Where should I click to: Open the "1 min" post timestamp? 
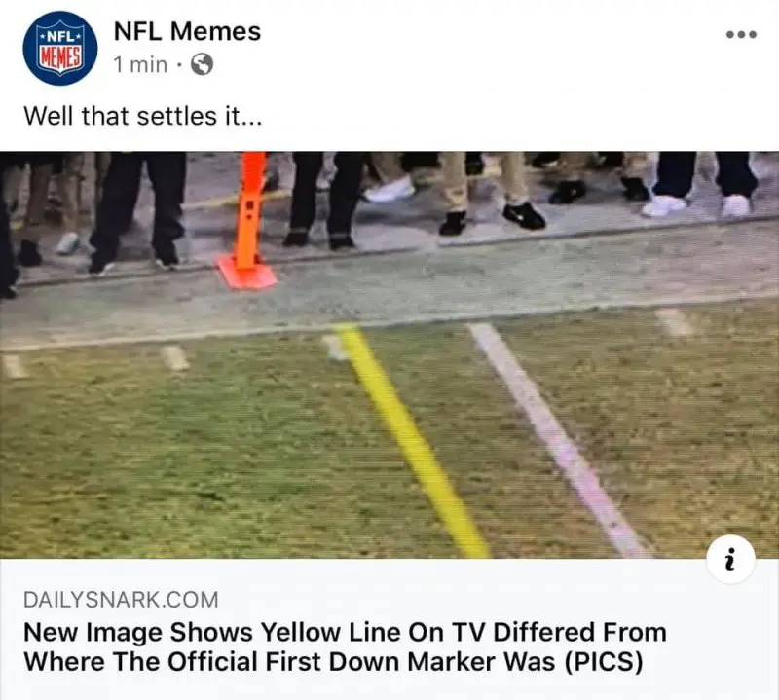(140, 64)
